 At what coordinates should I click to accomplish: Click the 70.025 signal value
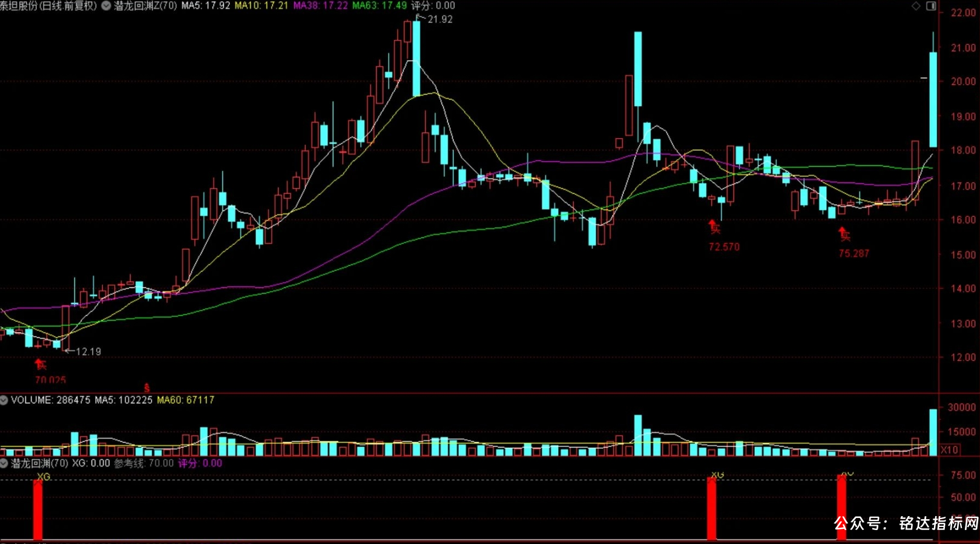point(50,380)
